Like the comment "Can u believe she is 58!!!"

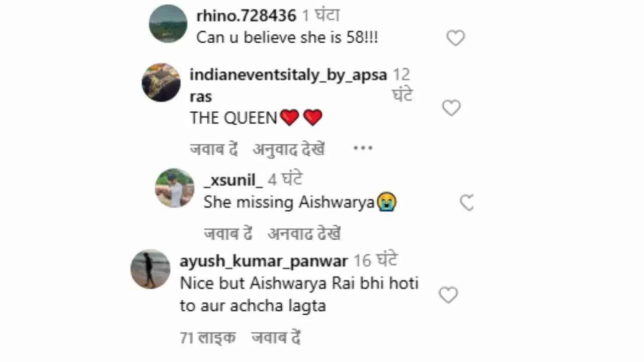(x=455, y=38)
